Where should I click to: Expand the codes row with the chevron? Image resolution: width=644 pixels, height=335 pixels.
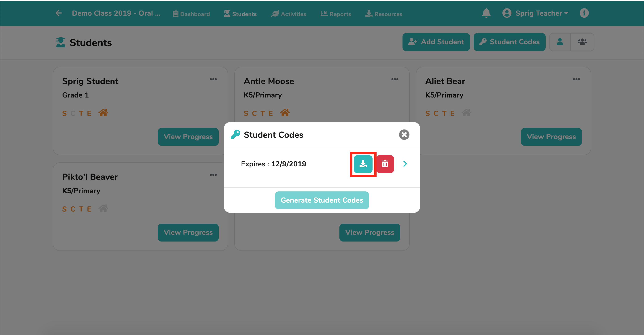[405, 164]
